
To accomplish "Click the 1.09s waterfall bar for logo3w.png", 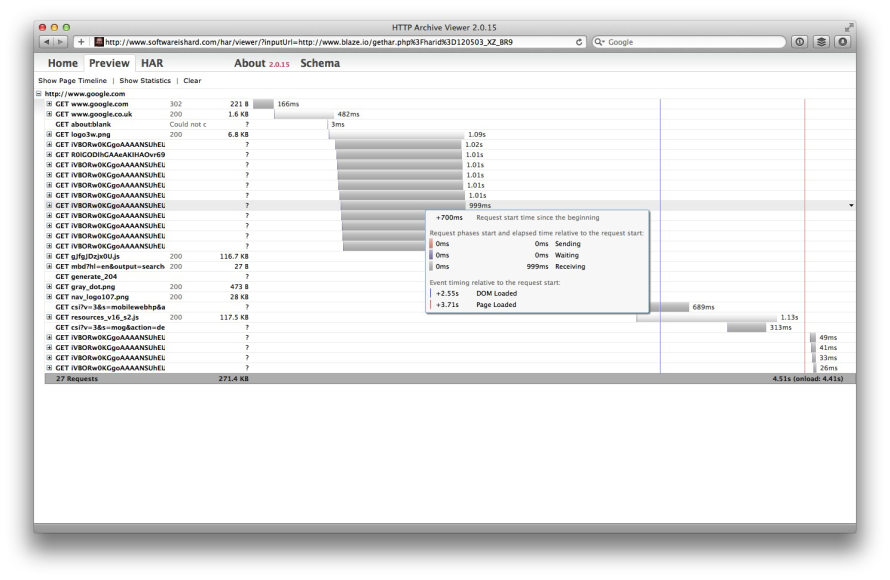I will click(396, 135).
